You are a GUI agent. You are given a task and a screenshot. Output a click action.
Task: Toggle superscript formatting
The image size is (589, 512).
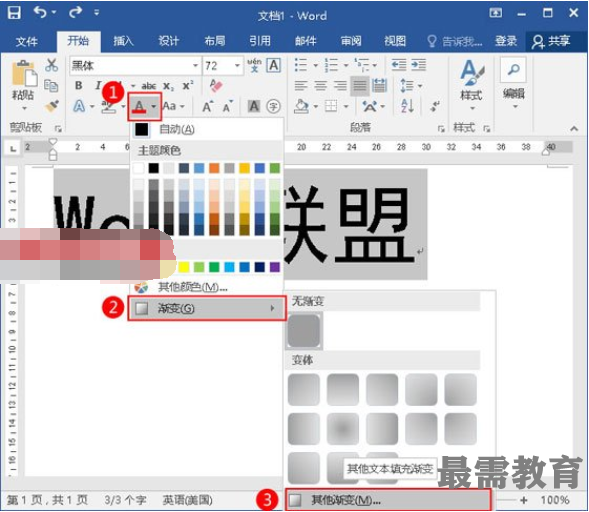pyautogui.click(x=187, y=86)
